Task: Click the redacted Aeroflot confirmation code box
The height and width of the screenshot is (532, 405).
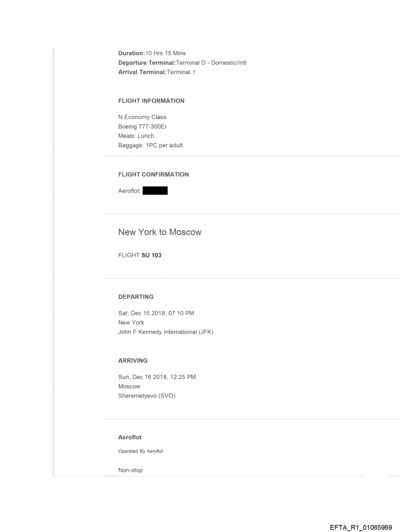Action: pos(155,191)
